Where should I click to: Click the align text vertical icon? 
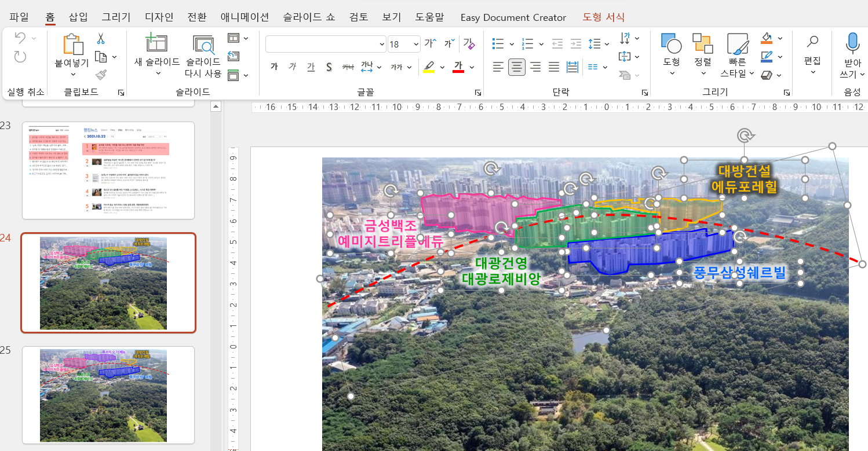point(625,57)
